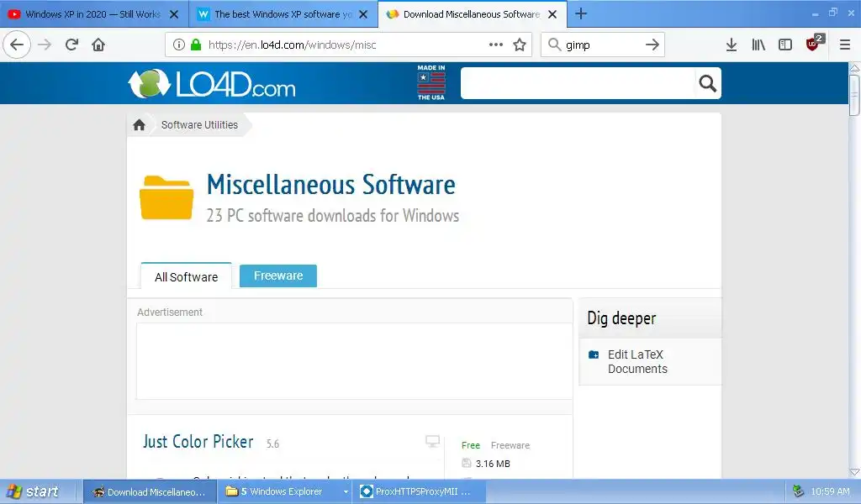Image resolution: width=861 pixels, height=504 pixels.
Task: Submit the gimp search with arrow
Action: click(x=652, y=45)
